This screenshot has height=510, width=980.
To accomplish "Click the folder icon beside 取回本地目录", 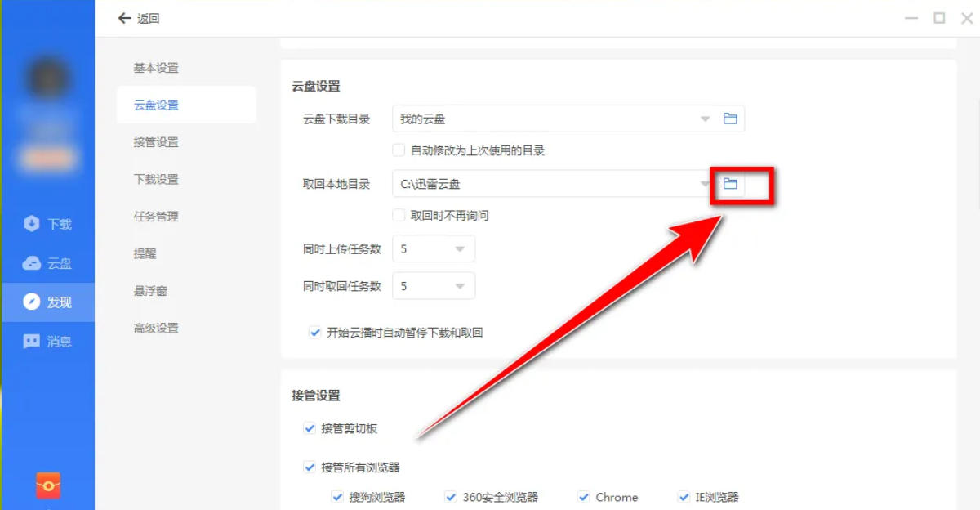I will coord(731,184).
